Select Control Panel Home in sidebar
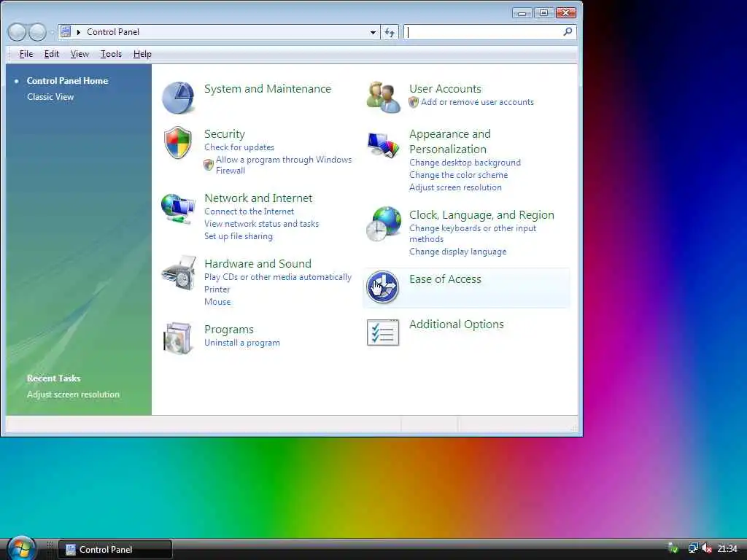Image resolution: width=747 pixels, height=560 pixels. pyautogui.click(x=67, y=80)
